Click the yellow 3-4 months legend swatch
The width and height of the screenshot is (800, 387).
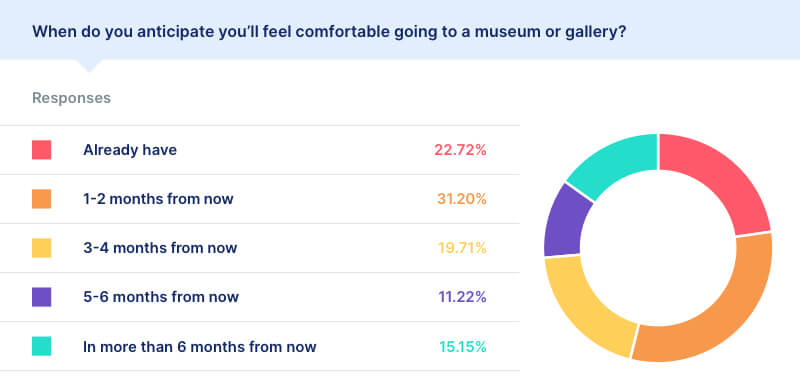tap(41, 248)
